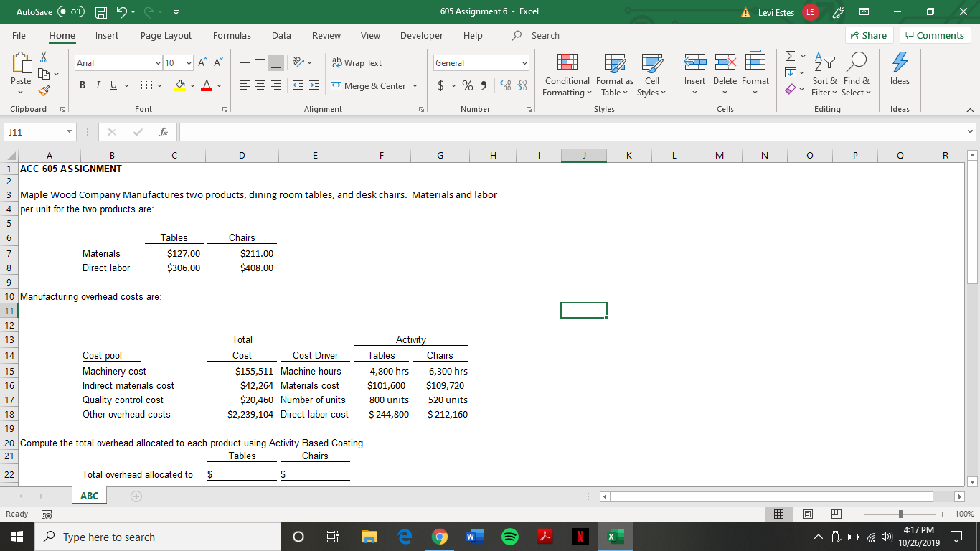Apply Comma Style format
The height and width of the screenshot is (551, 980).
point(484,86)
